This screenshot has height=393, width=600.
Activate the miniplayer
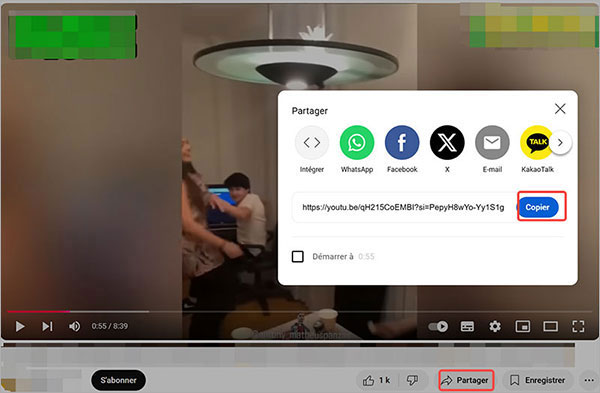pyautogui.click(x=523, y=326)
